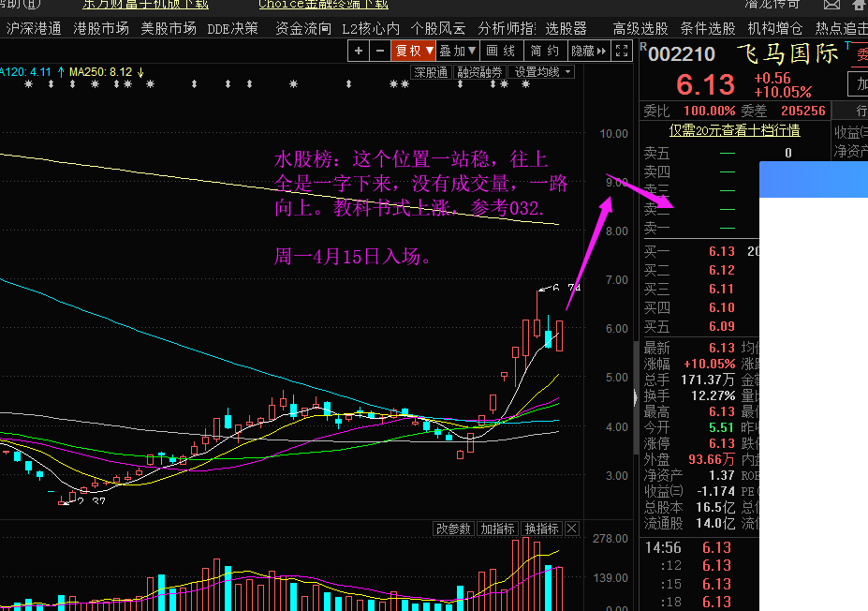Click the 今开 5.51 value
The width and height of the screenshot is (868, 611).
tap(721, 427)
